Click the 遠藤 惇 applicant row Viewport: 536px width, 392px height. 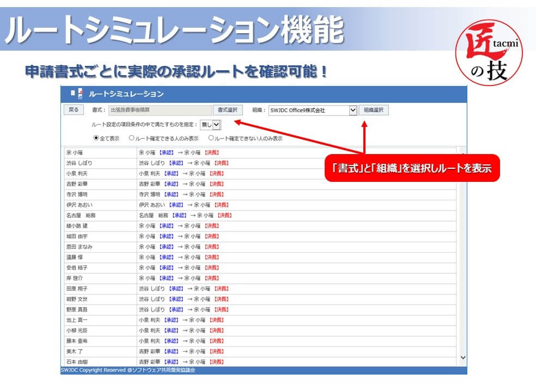point(74,257)
